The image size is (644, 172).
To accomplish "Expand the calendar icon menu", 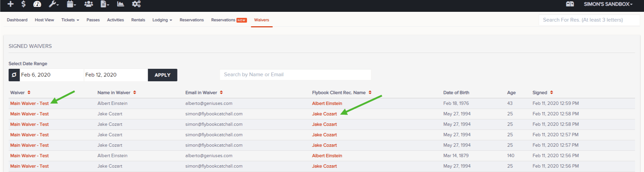I will [x=71, y=4].
